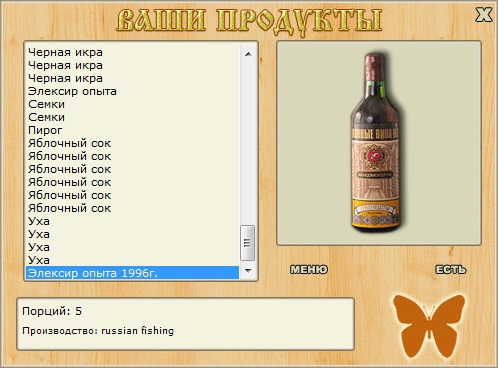Click the Порций: 5 text

point(52,311)
